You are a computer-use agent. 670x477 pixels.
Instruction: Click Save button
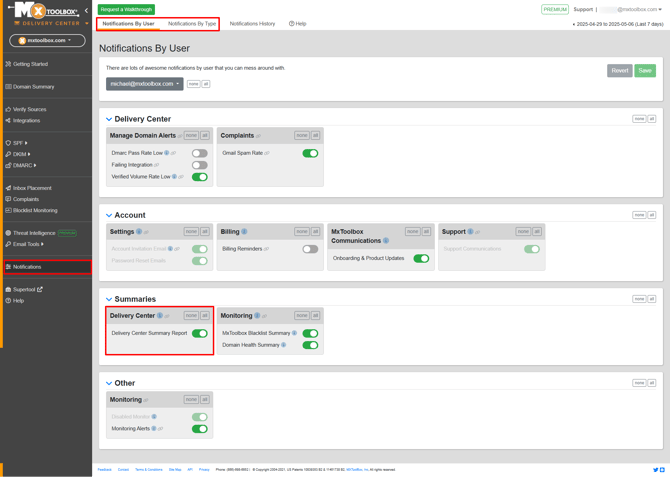pyautogui.click(x=645, y=71)
